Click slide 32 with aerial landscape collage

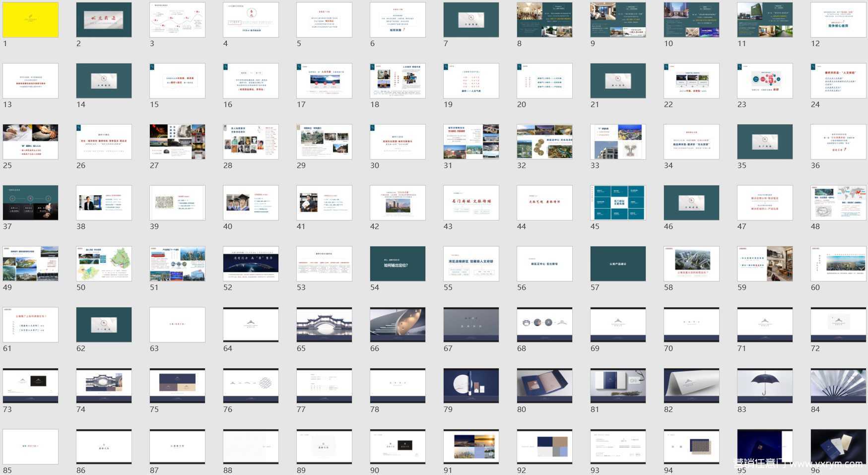(x=544, y=142)
